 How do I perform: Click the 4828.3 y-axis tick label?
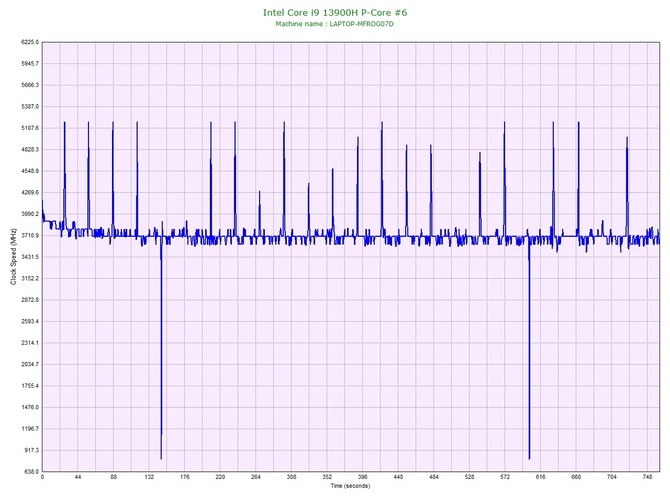pos(30,149)
